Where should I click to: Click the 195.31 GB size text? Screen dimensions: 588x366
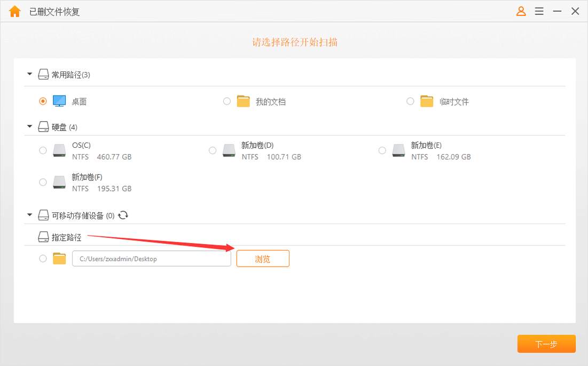[x=114, y=189]
